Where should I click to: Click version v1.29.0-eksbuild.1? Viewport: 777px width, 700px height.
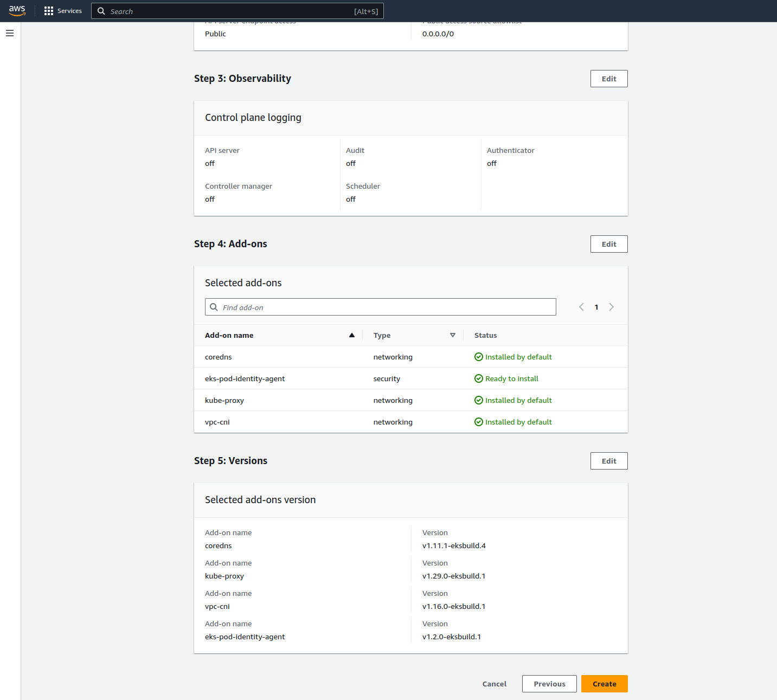454,576
